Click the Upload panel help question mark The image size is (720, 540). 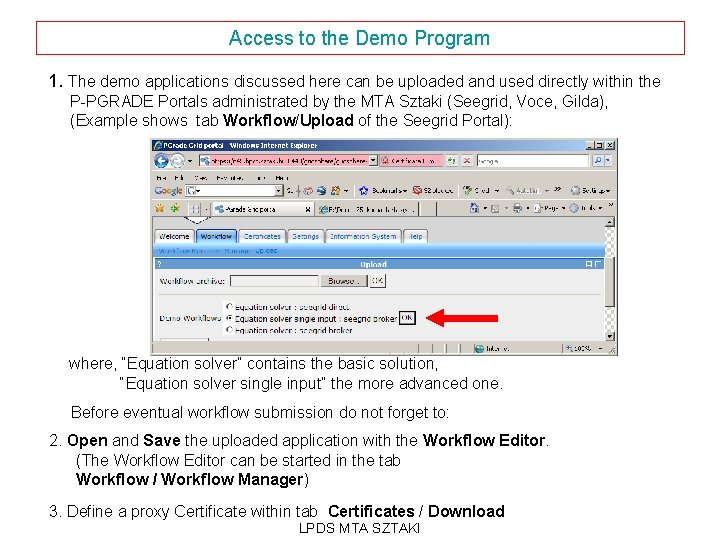point(159,264)
